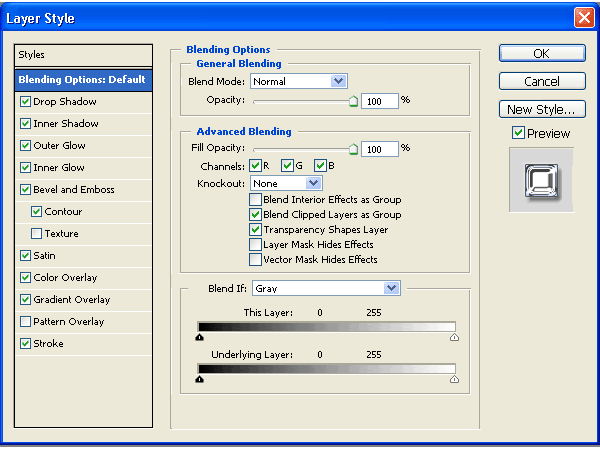Click the OK button

541,54
